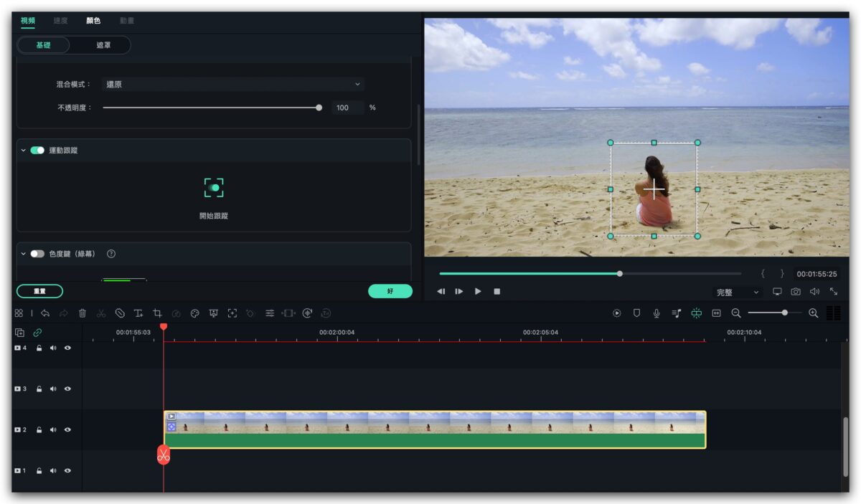The image size is (861, 504).
Task: Lock track 4 with its padlock icon
Action: [x=39, y=348]
